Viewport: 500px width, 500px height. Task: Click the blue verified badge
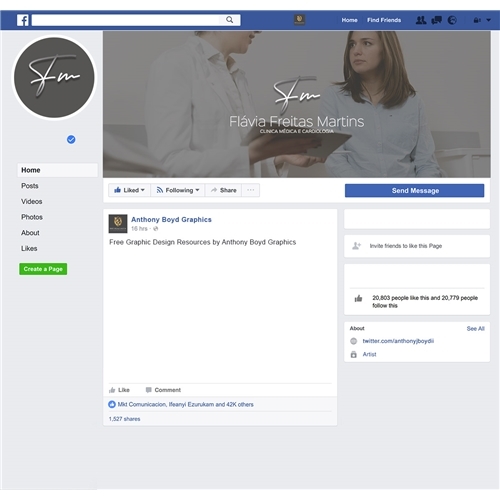[x=71, y=139]
